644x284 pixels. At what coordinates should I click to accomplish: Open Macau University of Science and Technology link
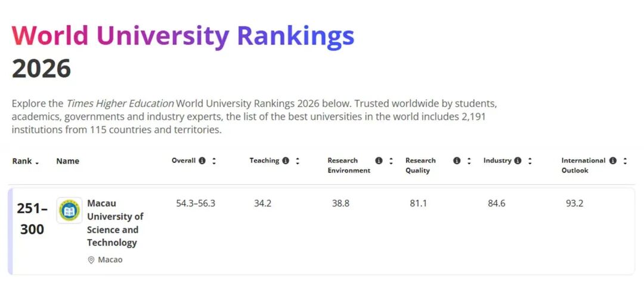115,223
